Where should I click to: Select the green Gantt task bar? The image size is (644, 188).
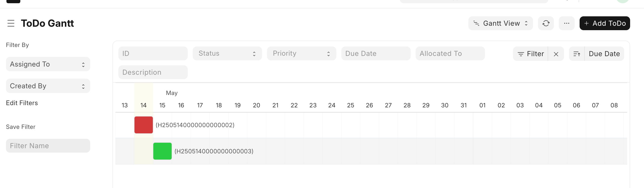(162, 151)
